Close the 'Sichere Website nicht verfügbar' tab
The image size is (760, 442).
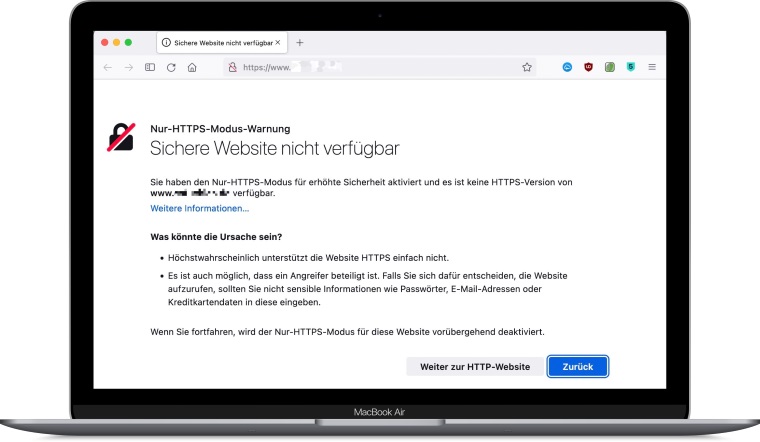(278, 43)
